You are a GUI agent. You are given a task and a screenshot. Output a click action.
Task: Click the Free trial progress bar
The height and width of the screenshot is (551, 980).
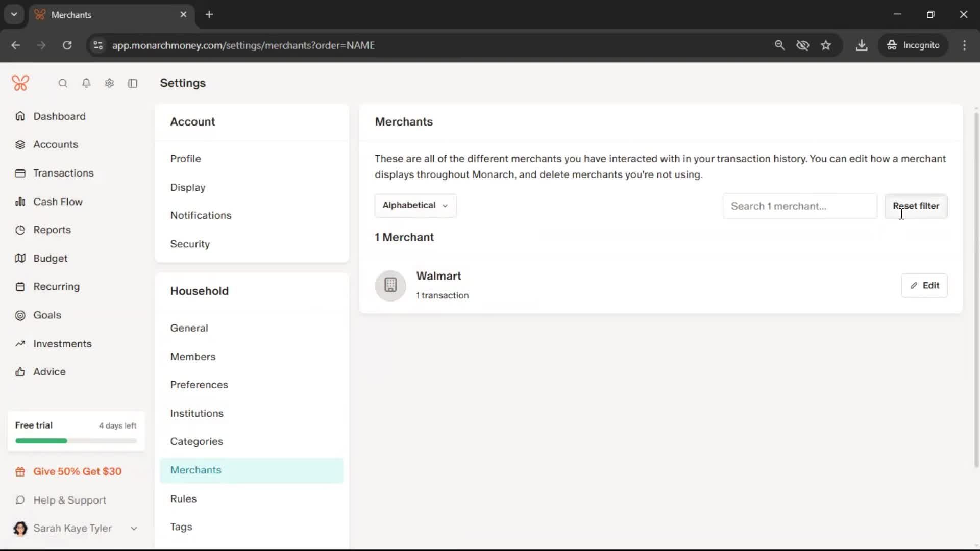76,441
